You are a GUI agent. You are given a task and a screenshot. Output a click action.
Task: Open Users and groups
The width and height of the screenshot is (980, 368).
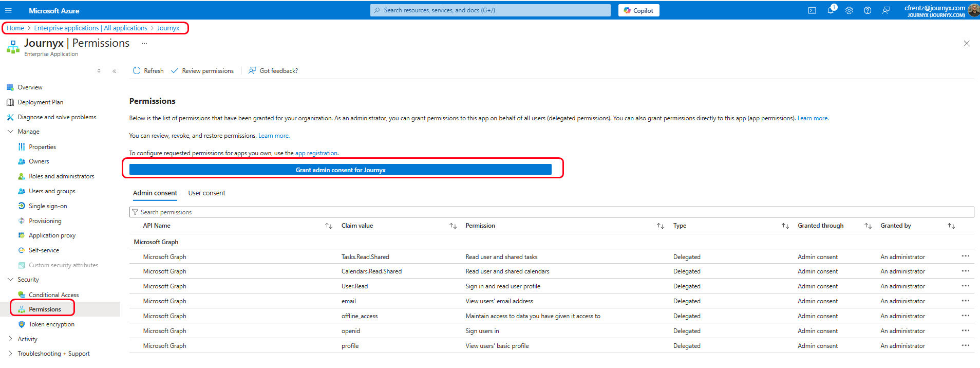[52, 191]
